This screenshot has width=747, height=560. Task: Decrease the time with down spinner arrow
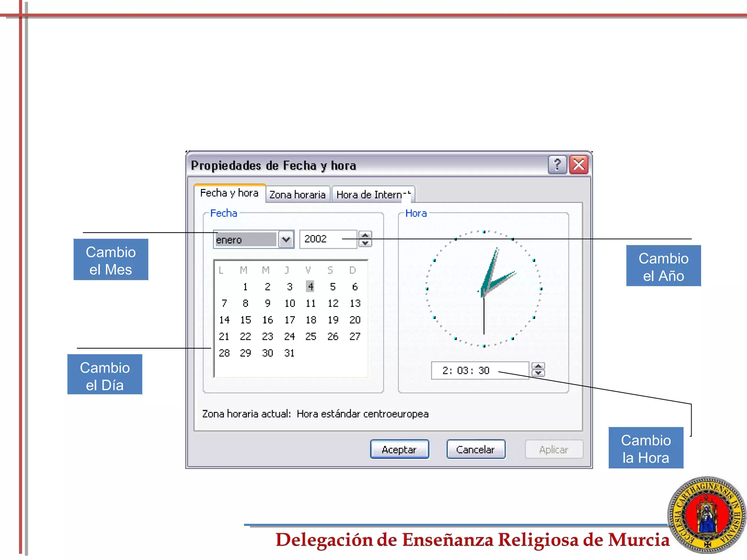(538, 373)
